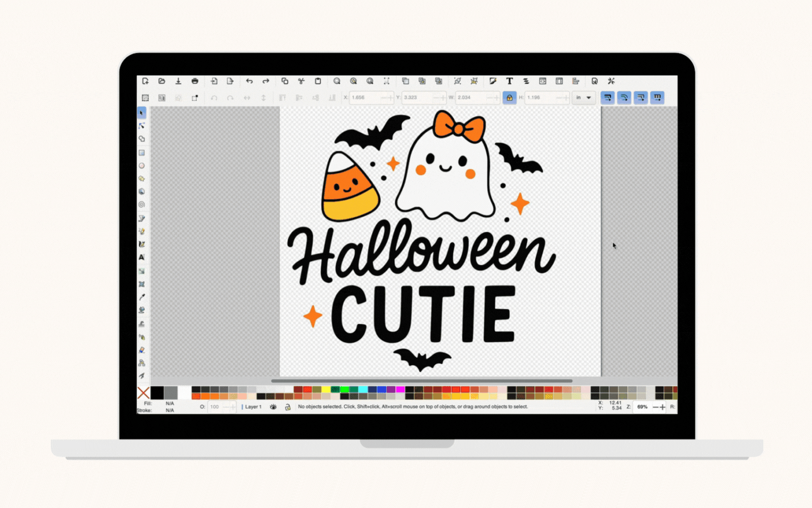Select the Text tool in toolbox
The width and height of the screenshot is (812, 508).
coord(142,258)
